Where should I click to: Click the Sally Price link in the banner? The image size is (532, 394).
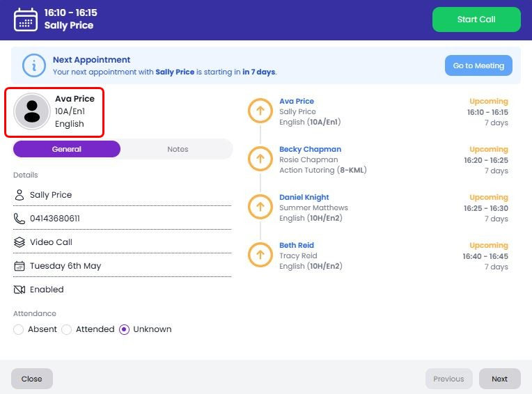coord(175,72)
